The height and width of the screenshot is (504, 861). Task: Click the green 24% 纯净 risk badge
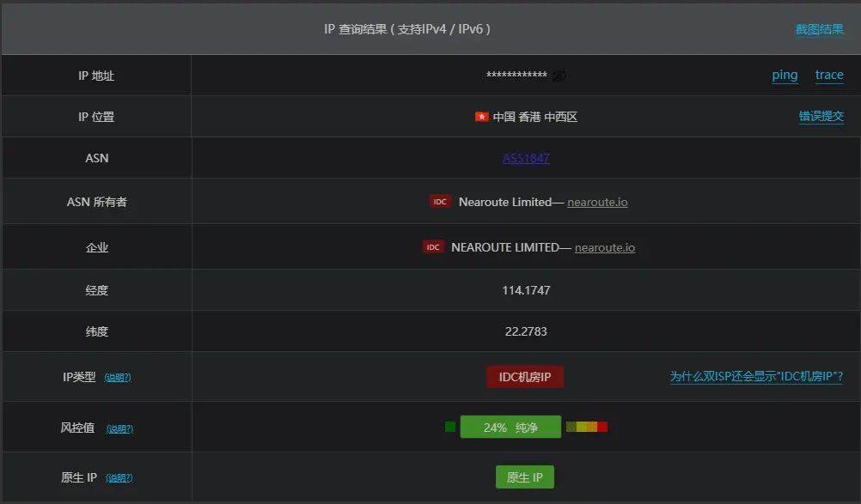(510, 427)
